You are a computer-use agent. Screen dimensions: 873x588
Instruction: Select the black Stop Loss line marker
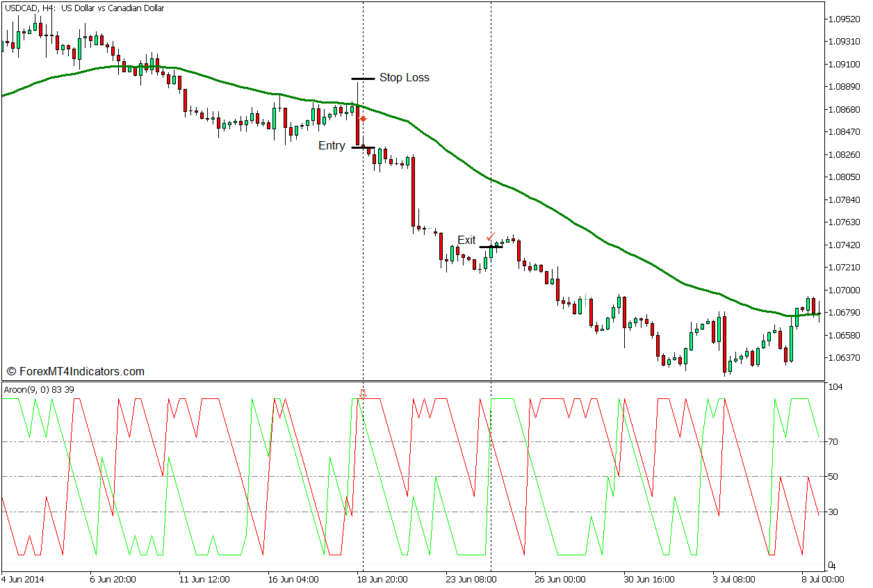[x=363, y=79]
